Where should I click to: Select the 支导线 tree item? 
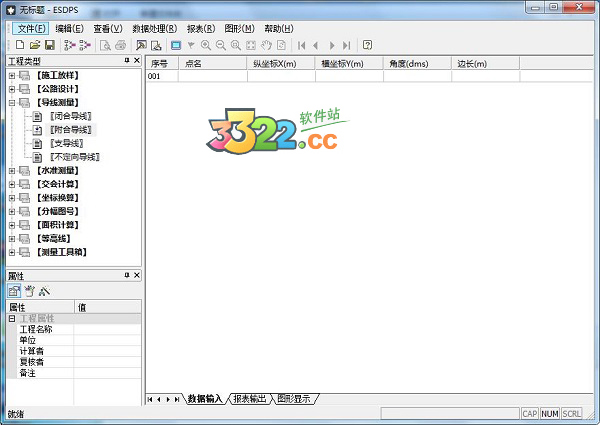coord(67,143)
